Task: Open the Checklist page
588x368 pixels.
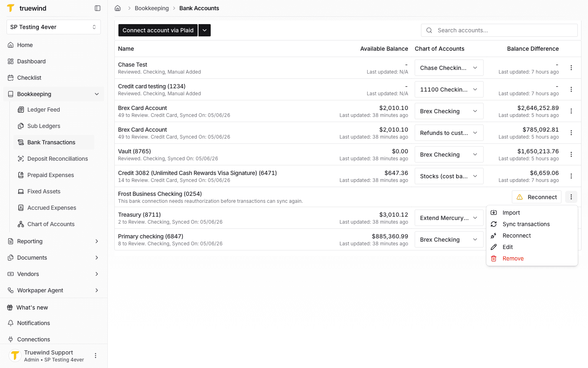Action: pyautogui.click(x=53, y=78)
